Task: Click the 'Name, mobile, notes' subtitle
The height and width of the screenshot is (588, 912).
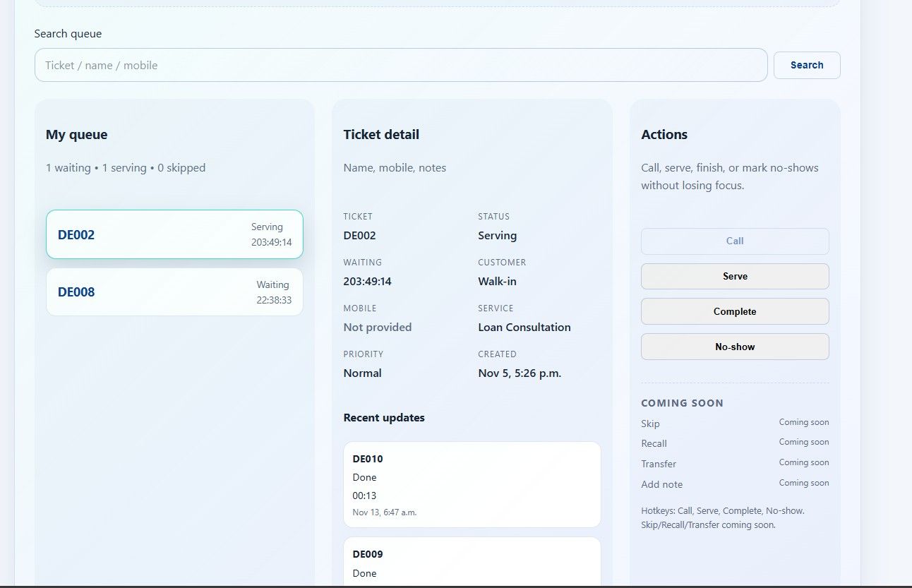Action: 395,168
